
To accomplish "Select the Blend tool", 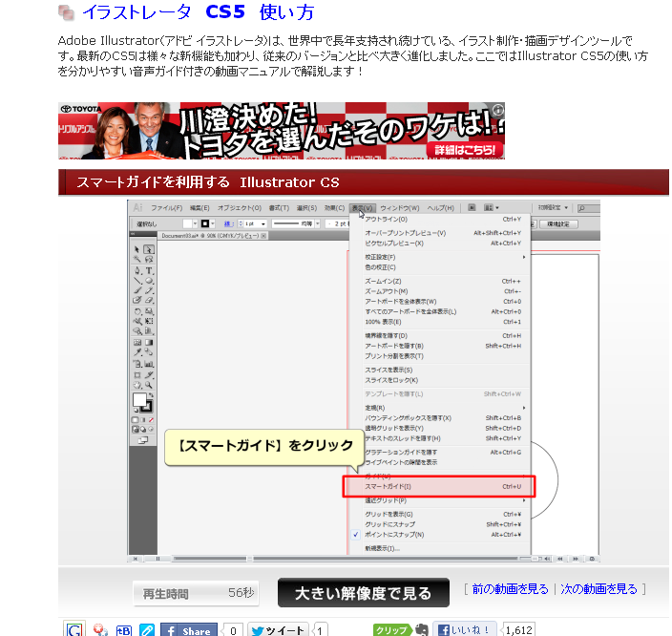I will [x=149, y=352].
